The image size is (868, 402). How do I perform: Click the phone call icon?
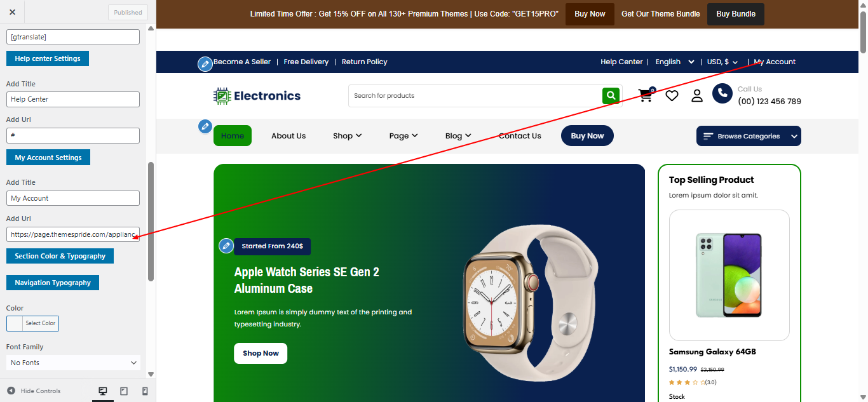pos(722,94)
